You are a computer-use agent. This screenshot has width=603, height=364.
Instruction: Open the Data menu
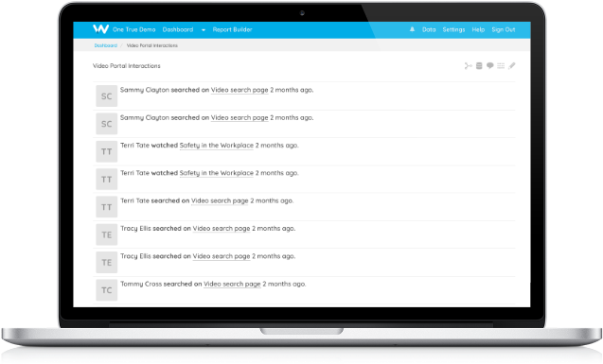click(x=429, y=29)
